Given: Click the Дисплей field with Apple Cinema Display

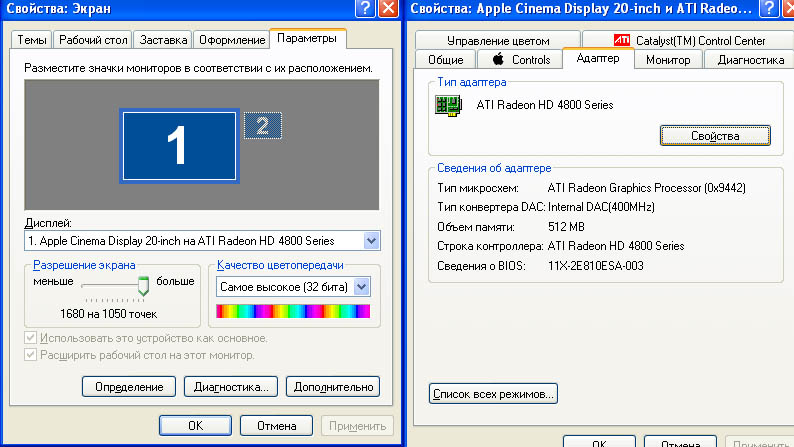Looking at the screenshot, I should 202,240.
